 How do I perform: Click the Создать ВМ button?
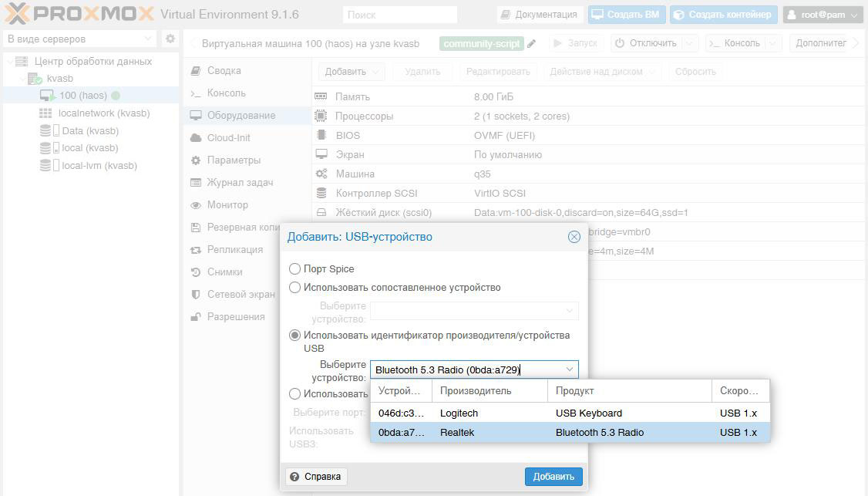click(x=627, y=15)
